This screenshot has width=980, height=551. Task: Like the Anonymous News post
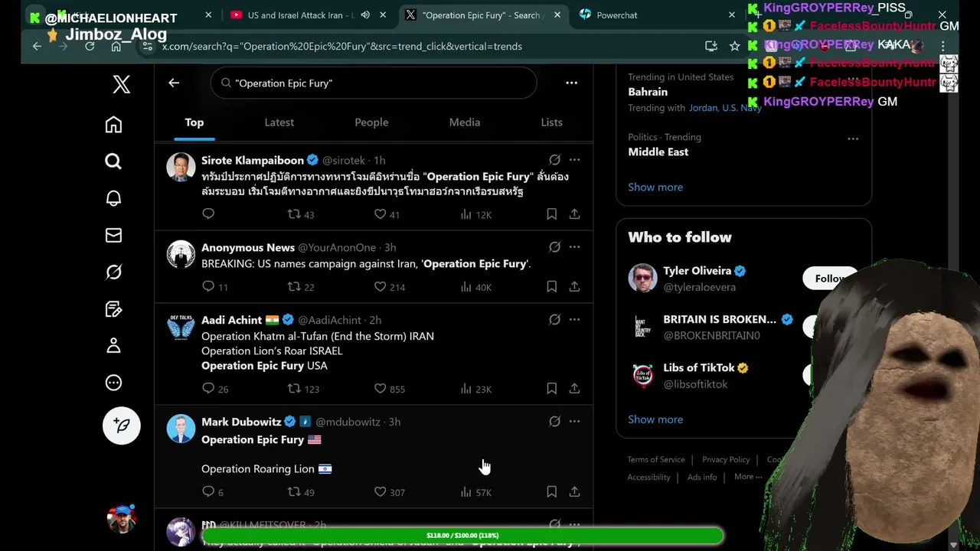(x=389, y=286)
